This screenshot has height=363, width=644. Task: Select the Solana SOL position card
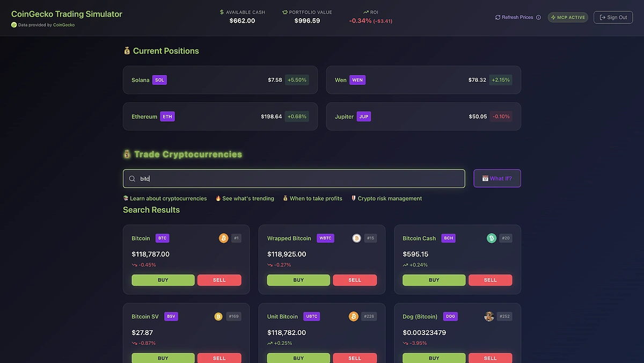click(220, 79)
